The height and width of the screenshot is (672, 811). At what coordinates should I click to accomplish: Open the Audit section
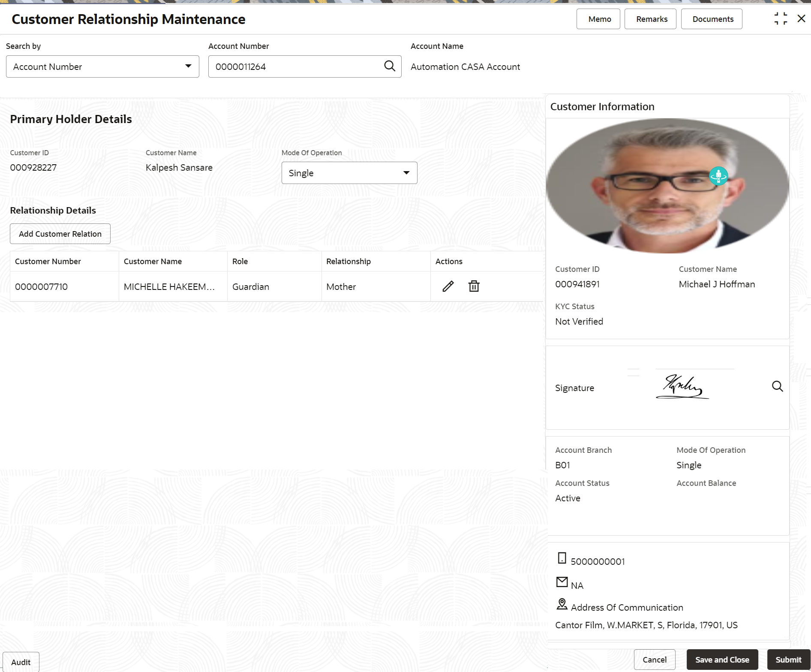(21, 662)
